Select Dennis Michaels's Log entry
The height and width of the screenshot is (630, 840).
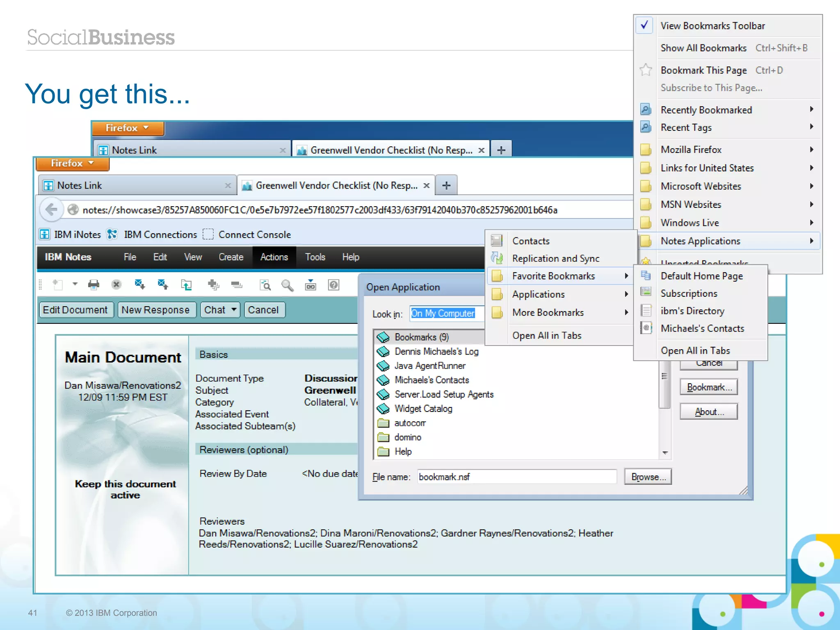click(436, 351)
